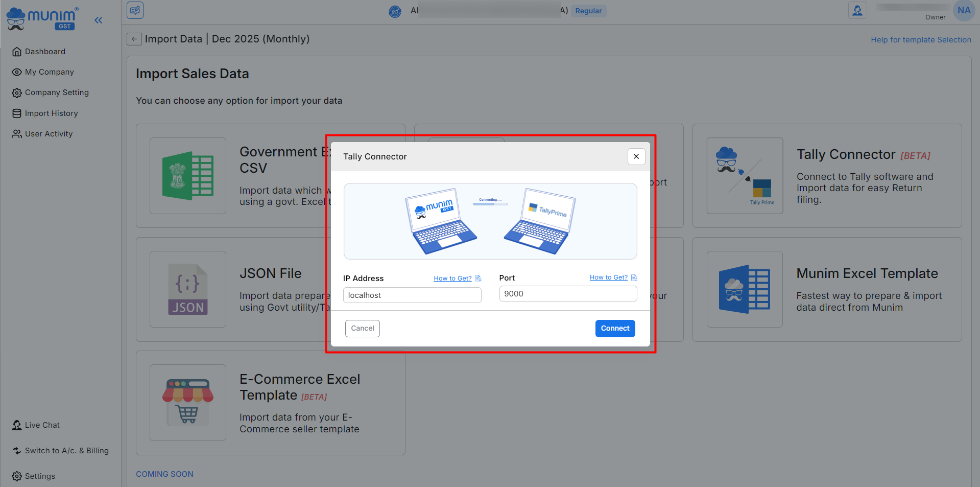Open Company Setting from sidebar

(56, 92)
